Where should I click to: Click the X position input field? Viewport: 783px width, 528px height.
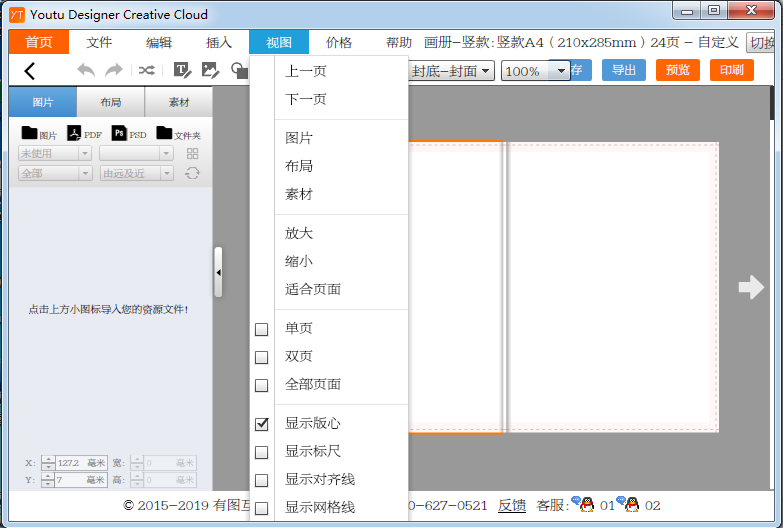(80, 463)
